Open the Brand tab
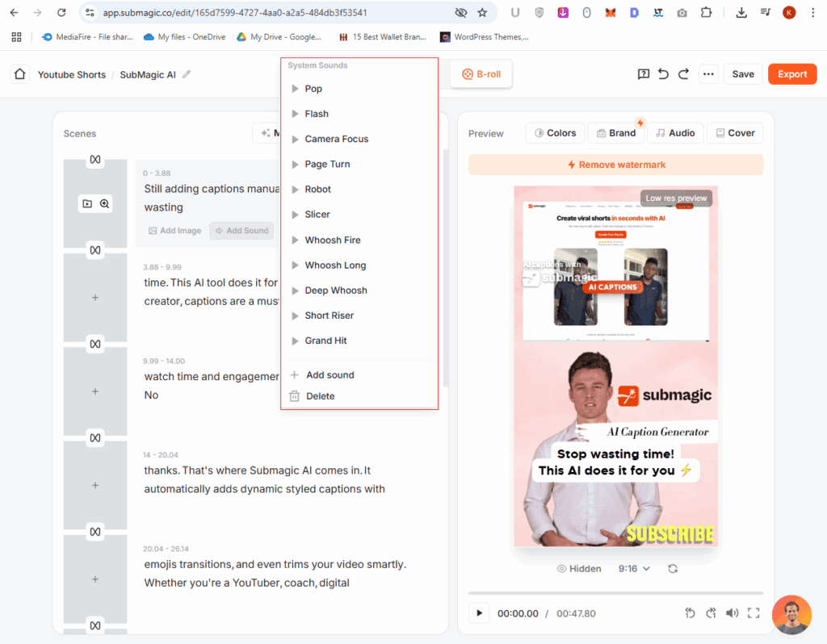The image size is (827, 644). coord(615,133)
